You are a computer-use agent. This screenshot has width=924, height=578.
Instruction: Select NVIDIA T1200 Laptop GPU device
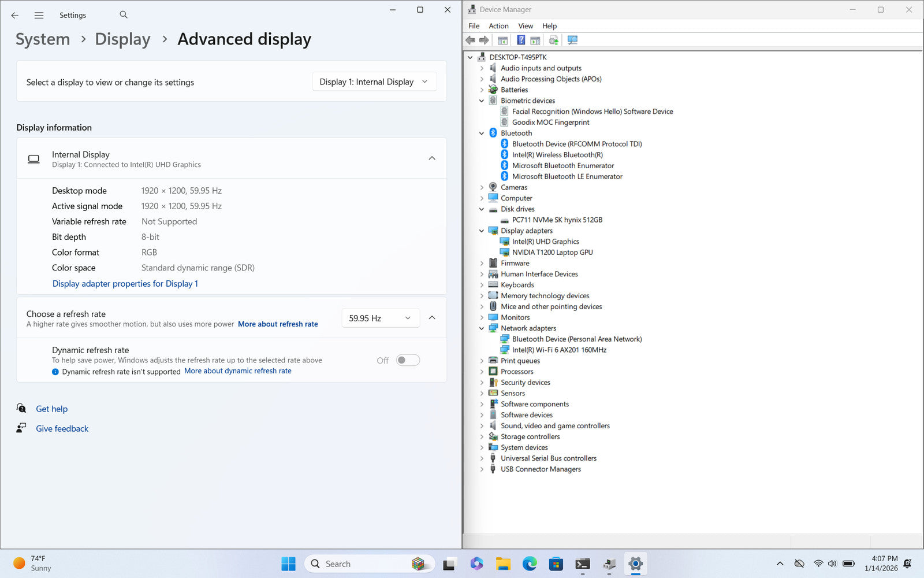552,253
